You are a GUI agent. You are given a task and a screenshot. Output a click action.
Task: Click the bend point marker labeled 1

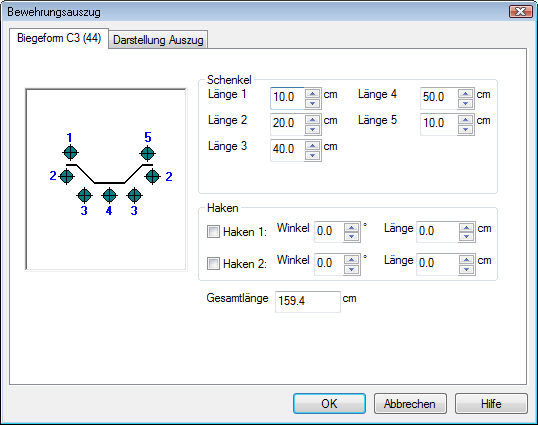point(70,153)
